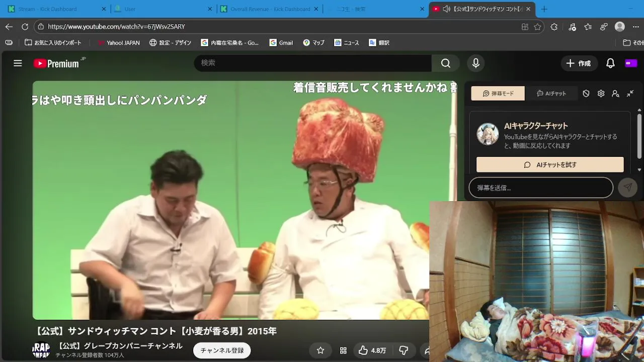Click the チャンネル登録者数 104万人 text
The height and width of the screenshot is (362, 644).
(x=90, y=355)
